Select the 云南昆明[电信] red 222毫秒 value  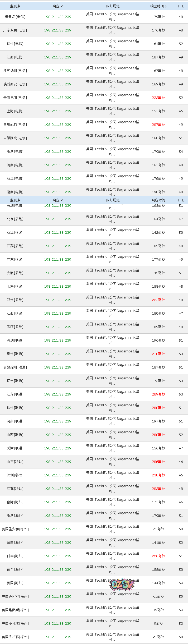[x=158, y=98]
